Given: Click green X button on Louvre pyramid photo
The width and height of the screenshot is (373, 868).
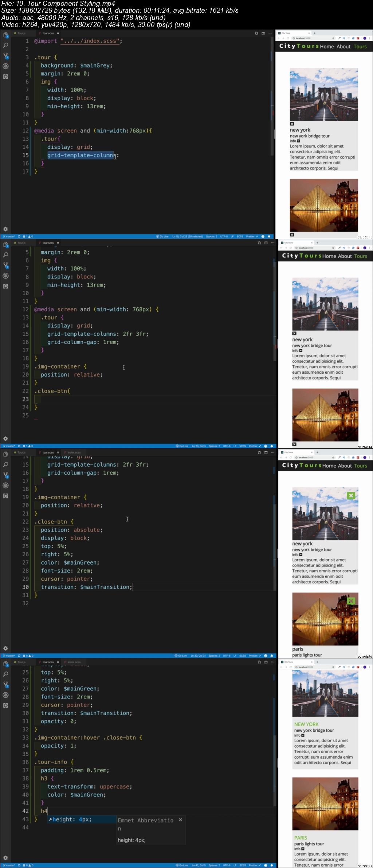Looking at the screenshot, I should pyautogui.click(x=351, y=600).
